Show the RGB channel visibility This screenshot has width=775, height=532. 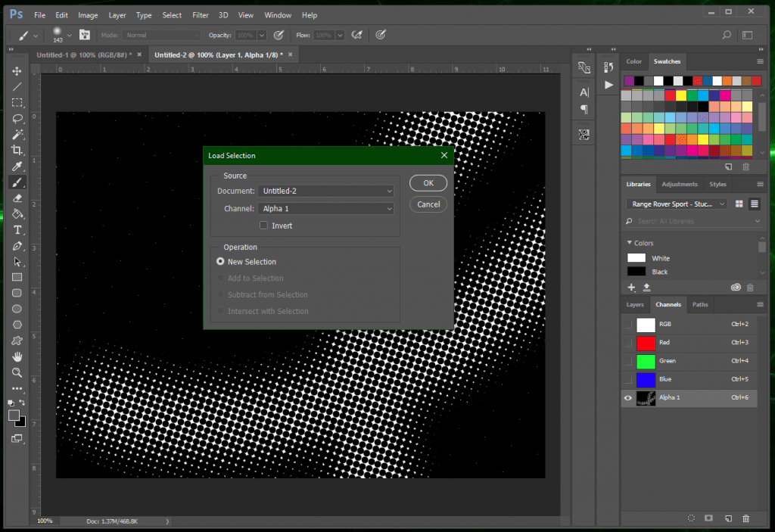point(627,325)
